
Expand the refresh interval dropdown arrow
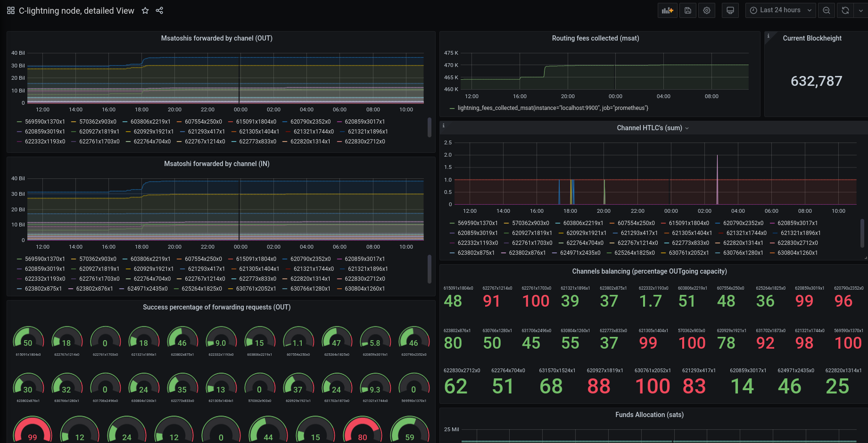(x=861, y=10)
